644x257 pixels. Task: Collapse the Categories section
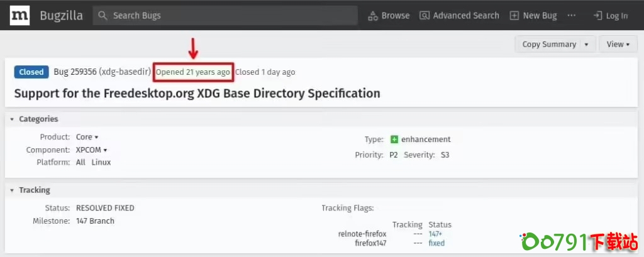coord(12,119)
